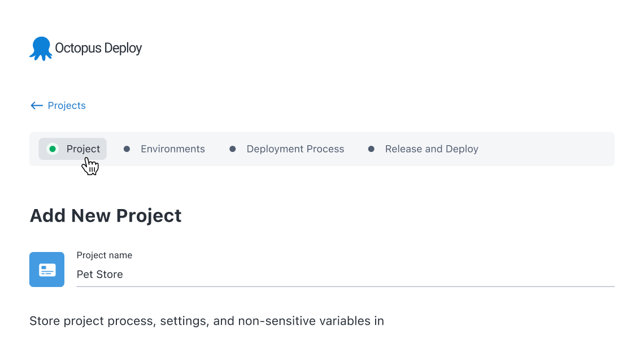The image size is (644, 339).
Task: Click the back arrow beside Projects
Action: click(37, 106)
